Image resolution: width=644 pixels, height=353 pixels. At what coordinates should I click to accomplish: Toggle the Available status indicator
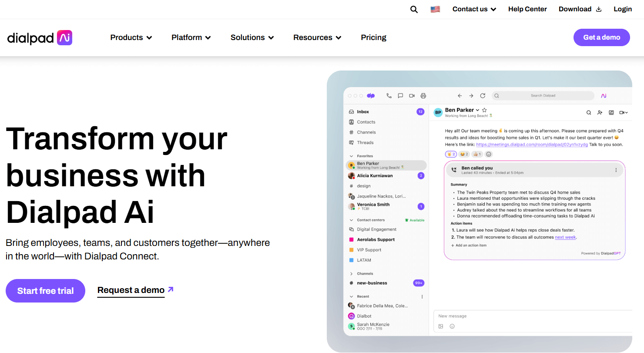pyautogui.click(x=415, y=220)
